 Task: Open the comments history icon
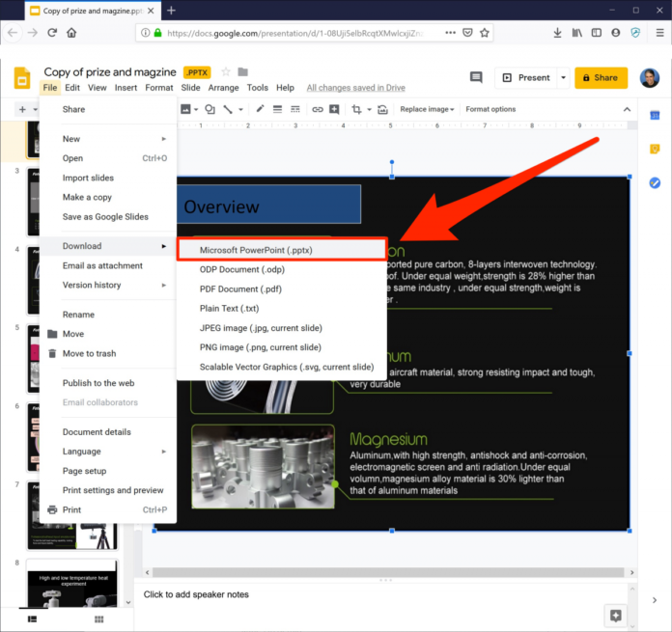476,77
